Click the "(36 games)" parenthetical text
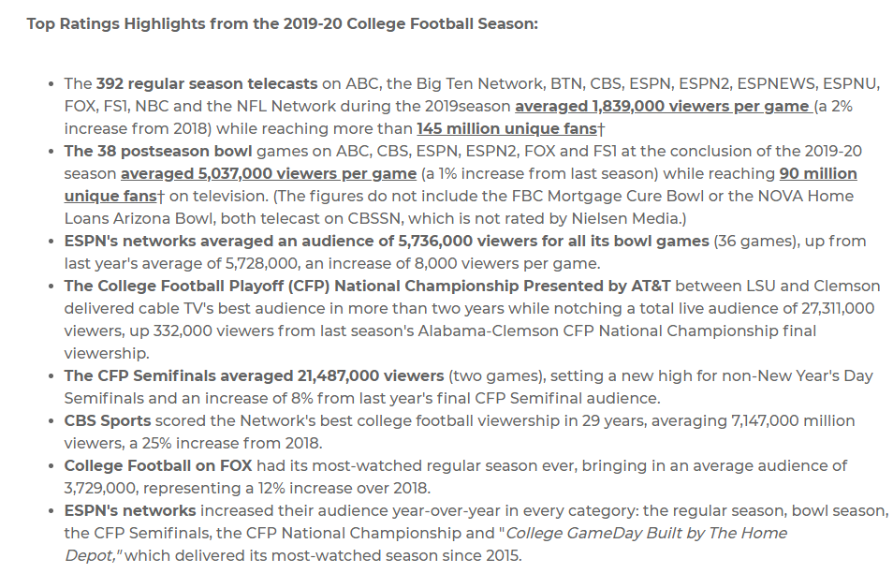 748,241
